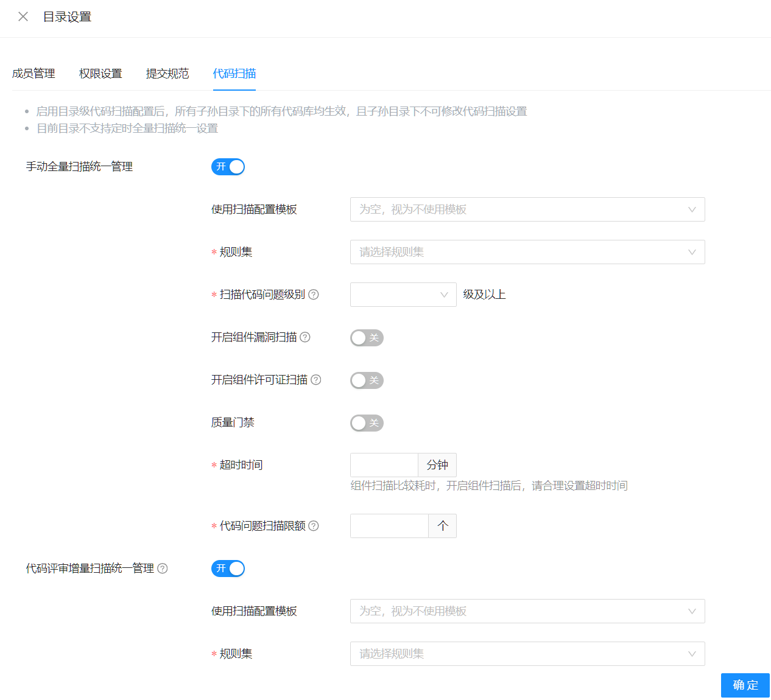Click help icon next to 代码问题扫描限额
Viewport: 771px width, 700px height.
click(x=314, y=526)
